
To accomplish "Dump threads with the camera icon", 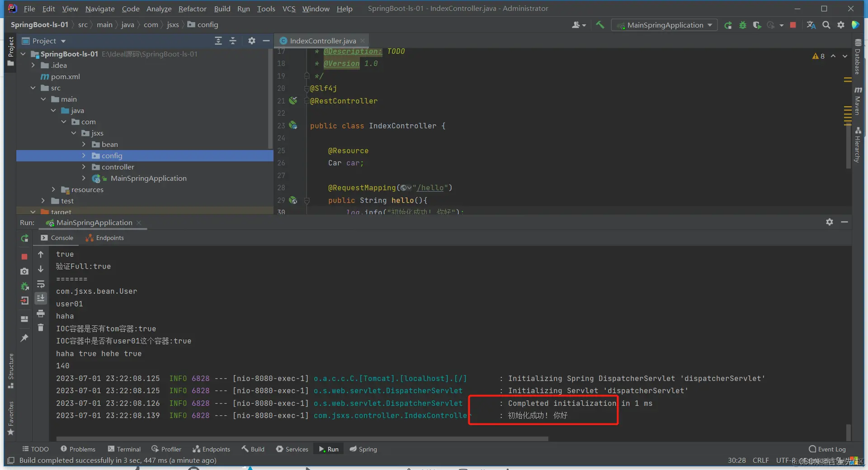I will click(x=24, y=271).
